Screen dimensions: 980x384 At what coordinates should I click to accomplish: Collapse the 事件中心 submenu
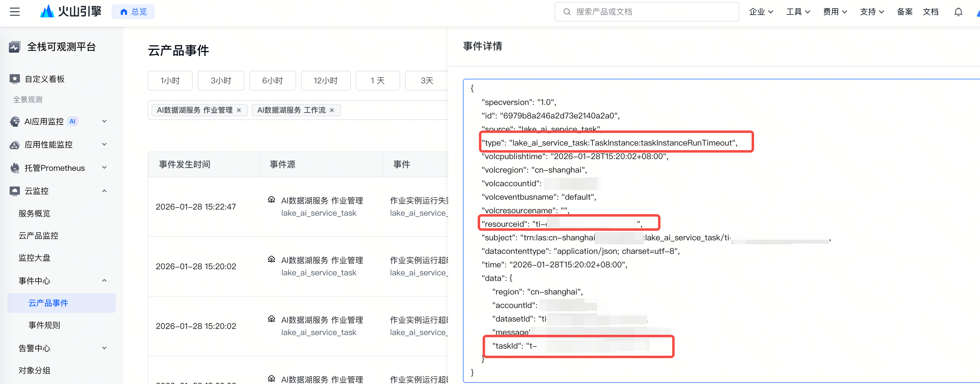[104, 281]
